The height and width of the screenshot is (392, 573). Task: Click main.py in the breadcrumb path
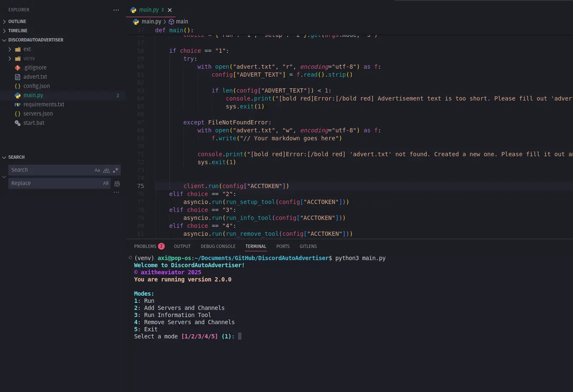click(x=151, y=22)
